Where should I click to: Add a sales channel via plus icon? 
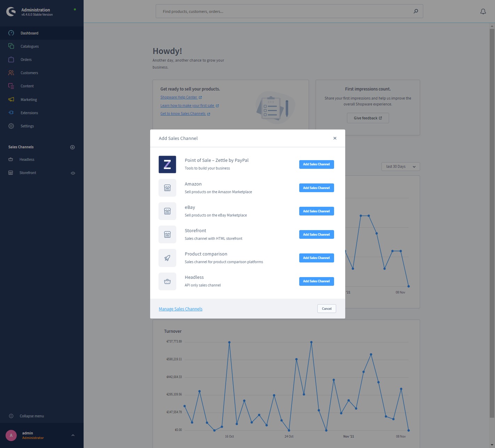[72, 147]
